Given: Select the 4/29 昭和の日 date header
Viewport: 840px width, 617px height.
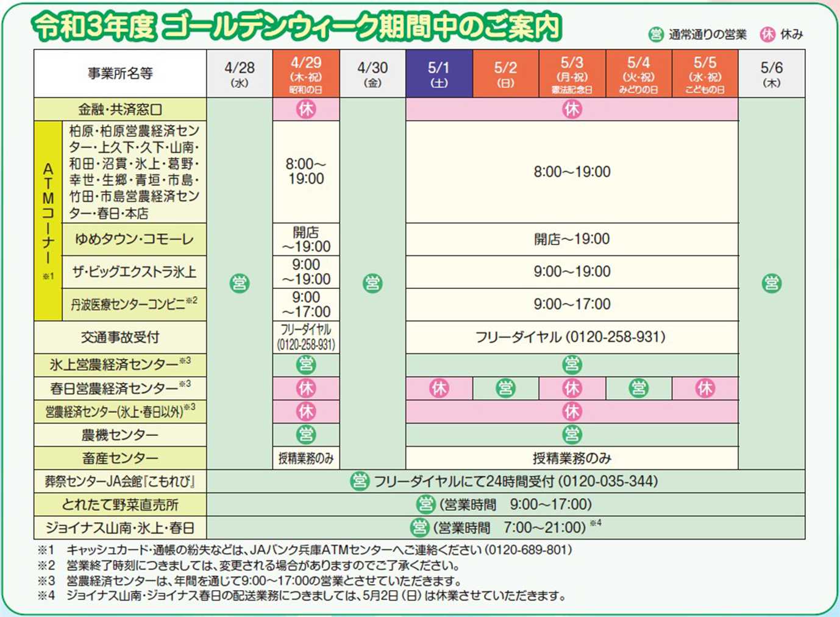Looking at the screenshot, I should [306, 73].
